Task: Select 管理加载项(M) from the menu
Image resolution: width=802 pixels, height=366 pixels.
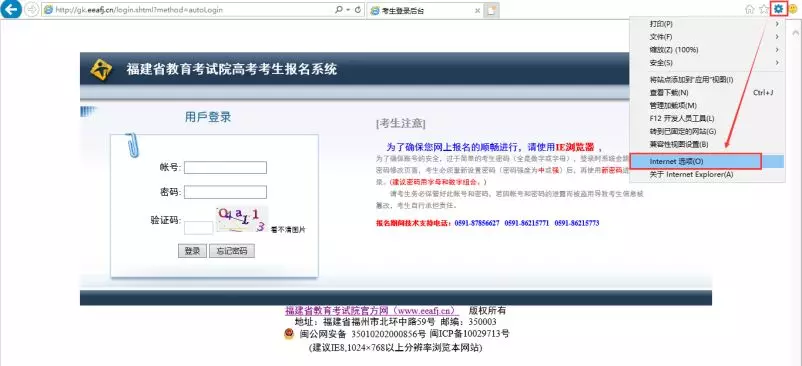Action: click(x=706, y=105)
